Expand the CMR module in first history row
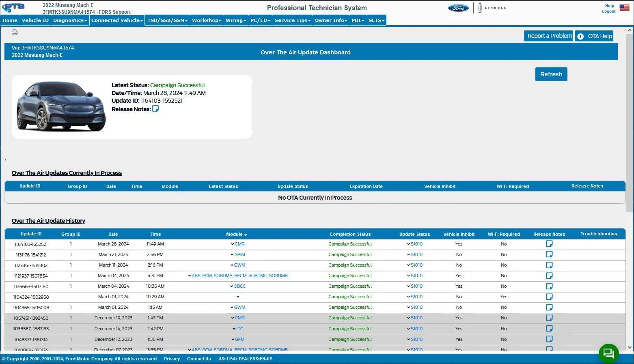634x364 pixels. 233,244
